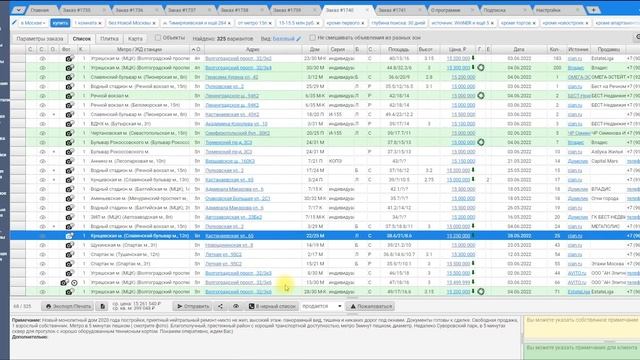Click the green circle icon in Речной вокзал row
Screen dimensions: 640x360
[x=481, y=96]
